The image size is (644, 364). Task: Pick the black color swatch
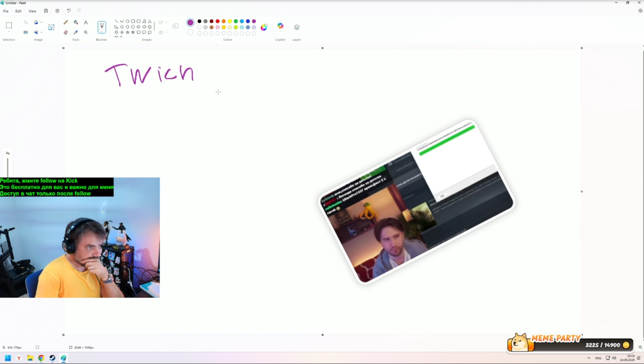(200, 21)
